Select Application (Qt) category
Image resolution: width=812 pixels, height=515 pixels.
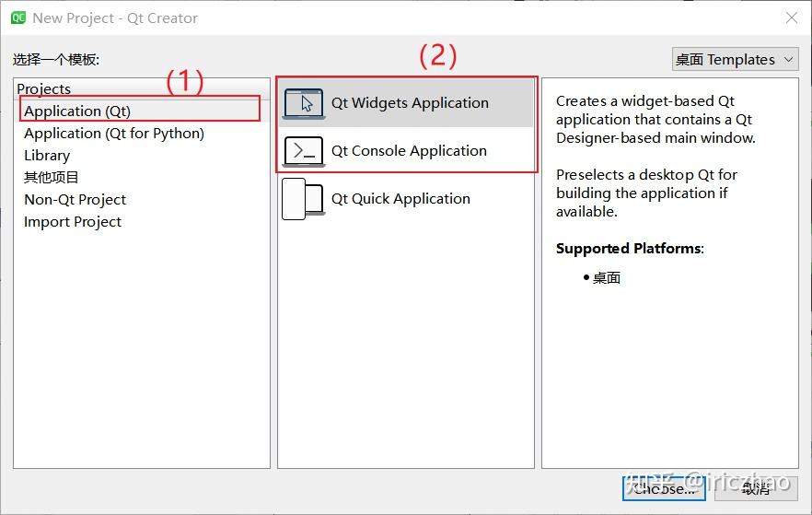[77, 111]
